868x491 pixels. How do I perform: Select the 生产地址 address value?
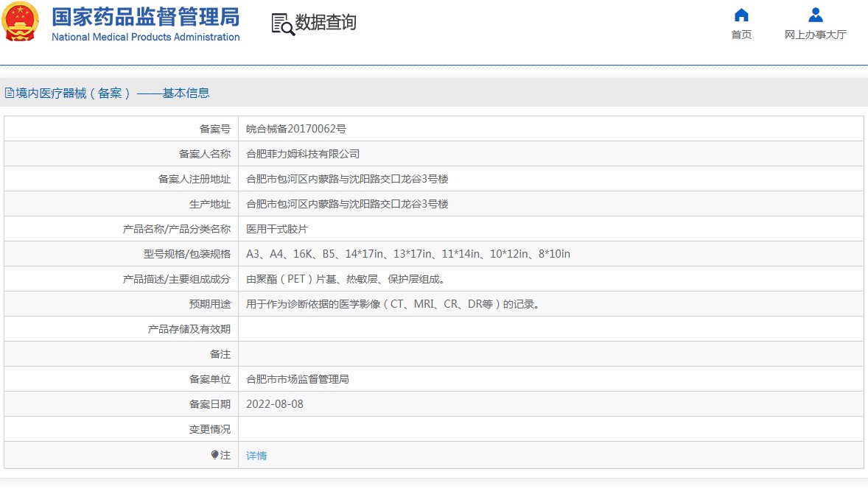pyautogui.click(x=347, y=204)
